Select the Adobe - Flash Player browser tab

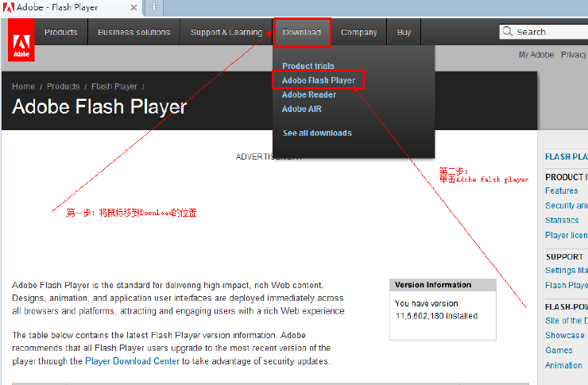[x=71, y=7]
